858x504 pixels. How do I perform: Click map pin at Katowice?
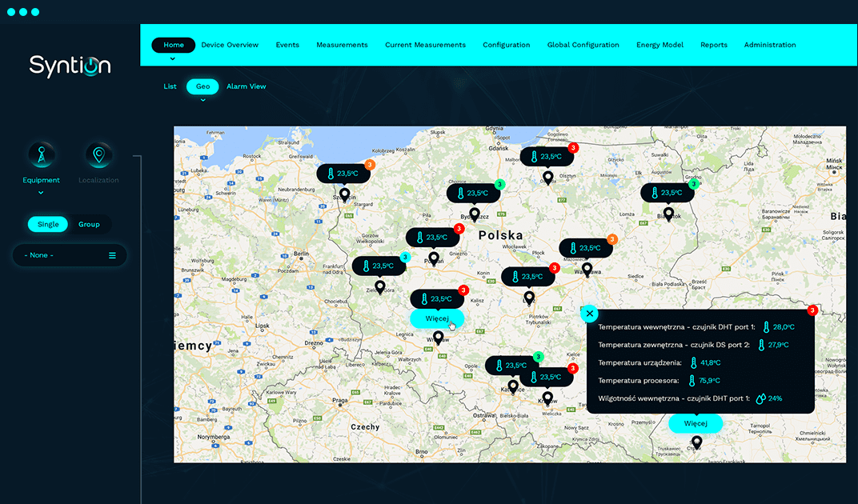(513, 386)
